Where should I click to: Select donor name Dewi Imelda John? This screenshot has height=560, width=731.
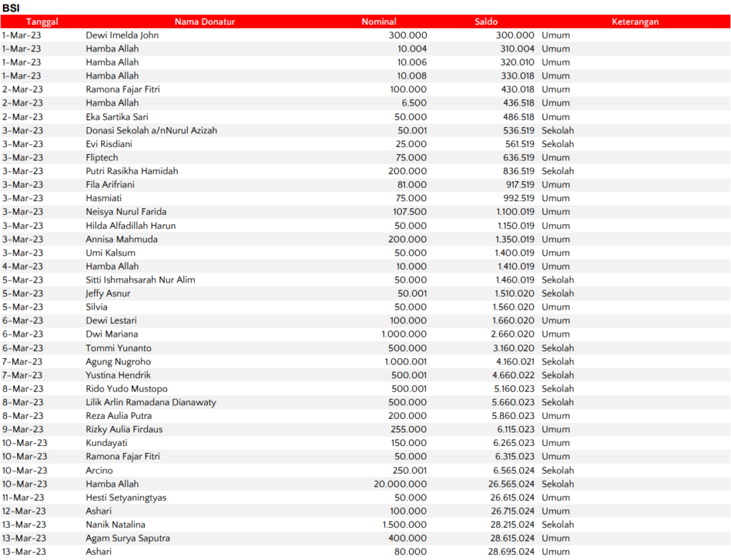coord(122,35)
